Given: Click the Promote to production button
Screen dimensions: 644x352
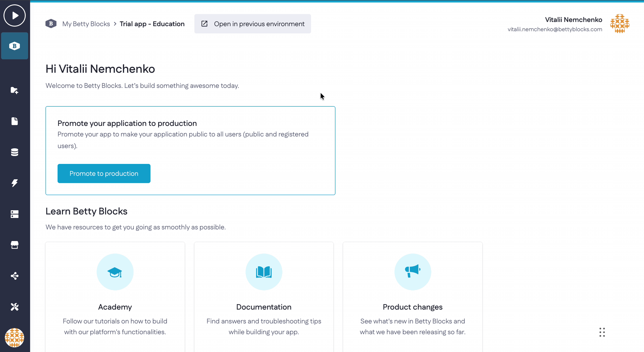Looking at the screenshot, I should (104, 173).
